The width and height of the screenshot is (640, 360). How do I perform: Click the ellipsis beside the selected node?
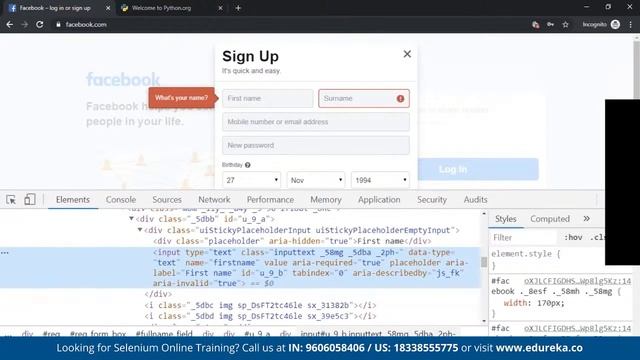(4, 253)
